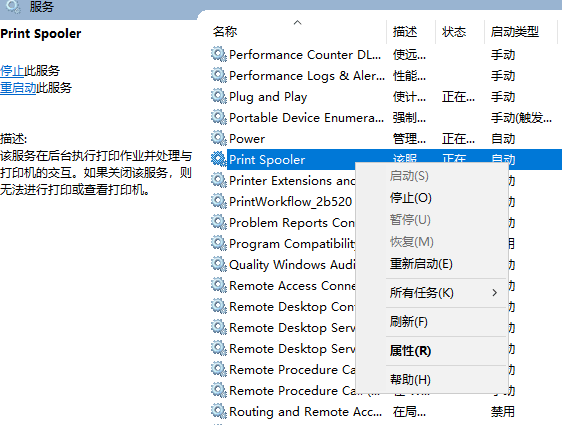
Task: Click the gear icon beside Plug and Play
Action: 219,96
